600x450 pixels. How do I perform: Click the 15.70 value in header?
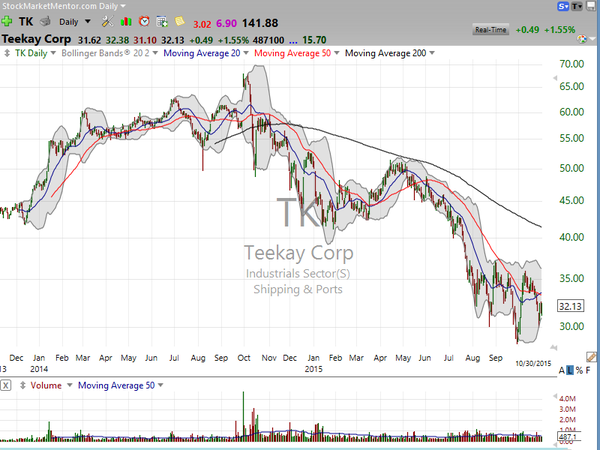(314, 40)
